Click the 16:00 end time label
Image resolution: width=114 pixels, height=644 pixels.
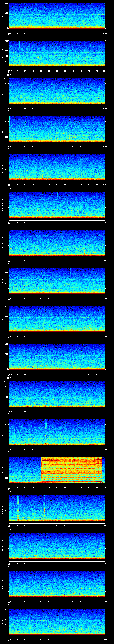105,71
